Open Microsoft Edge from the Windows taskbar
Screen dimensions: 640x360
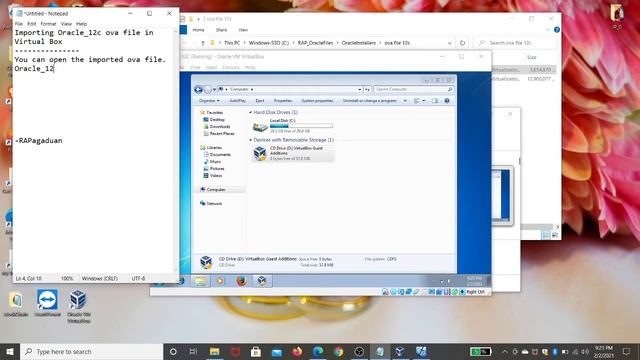click(x=318, y=351)
